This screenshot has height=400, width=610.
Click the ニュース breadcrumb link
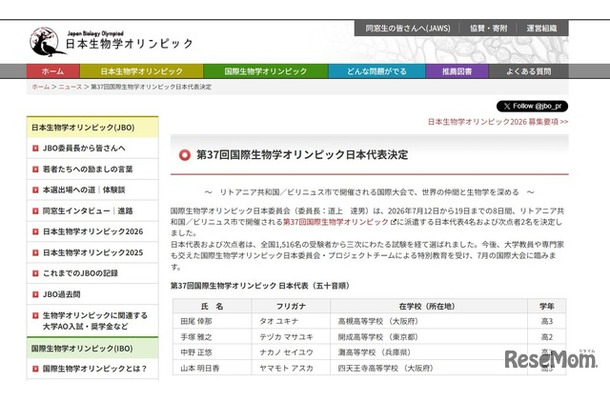[x=70, y=87]
